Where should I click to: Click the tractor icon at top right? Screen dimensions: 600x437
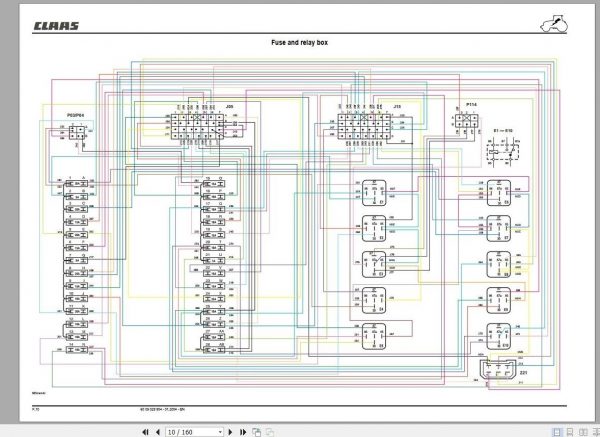point(554,24)
